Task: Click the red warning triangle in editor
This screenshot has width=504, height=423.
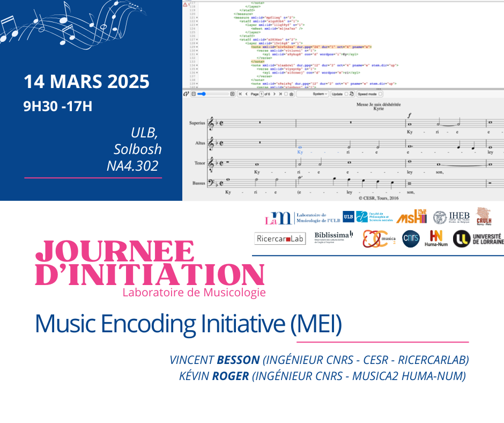Action: (185, 4)
